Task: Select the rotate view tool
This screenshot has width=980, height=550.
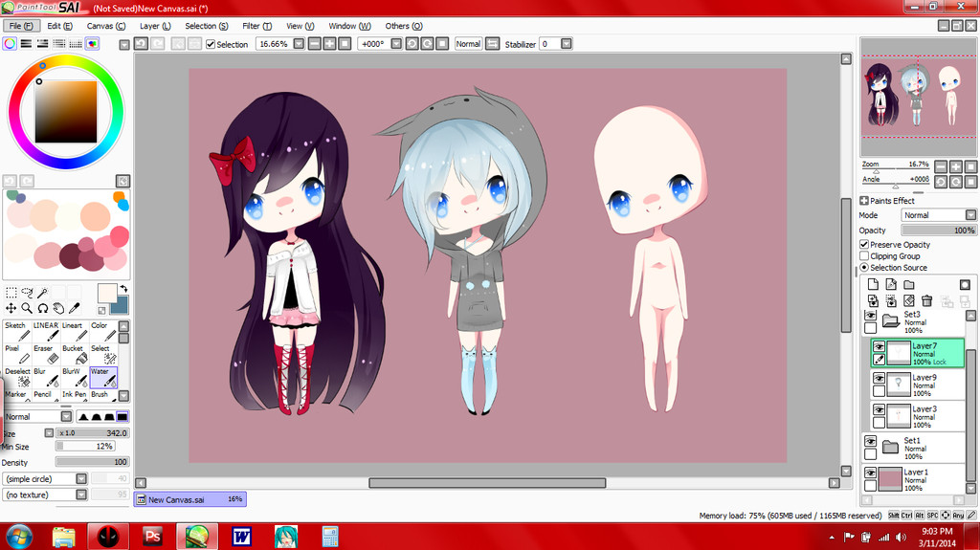Action: point(42,308)
